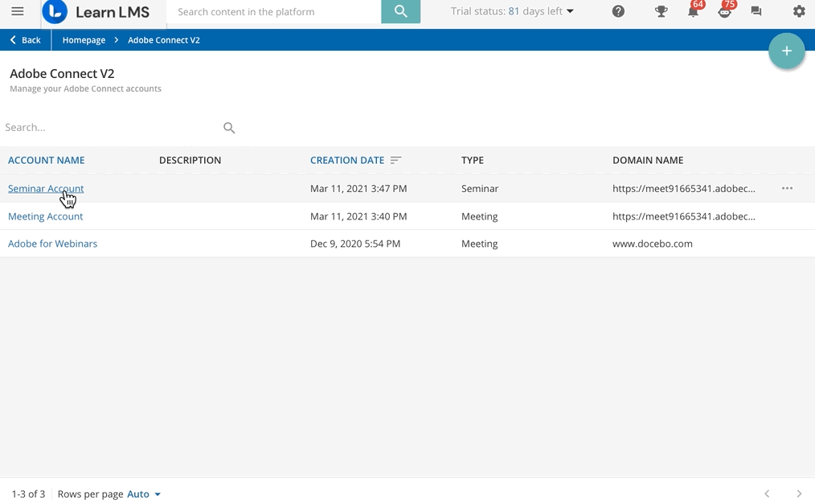Image resolution: width=815 pixels, height=504 pixels.
Task: Go to previous page arrow
Action: pyautogui.click(x=767, y=494)
